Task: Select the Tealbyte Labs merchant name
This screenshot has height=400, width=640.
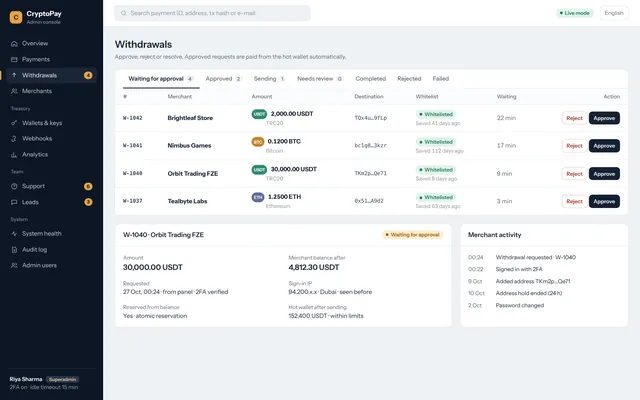Action: [187, 201]
